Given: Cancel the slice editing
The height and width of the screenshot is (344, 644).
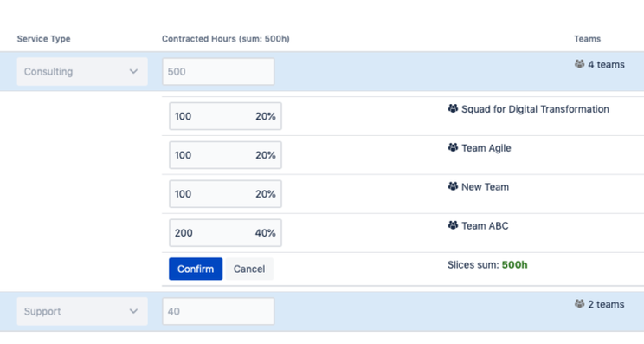Looking at the screenshot, I should click(249, 269).
